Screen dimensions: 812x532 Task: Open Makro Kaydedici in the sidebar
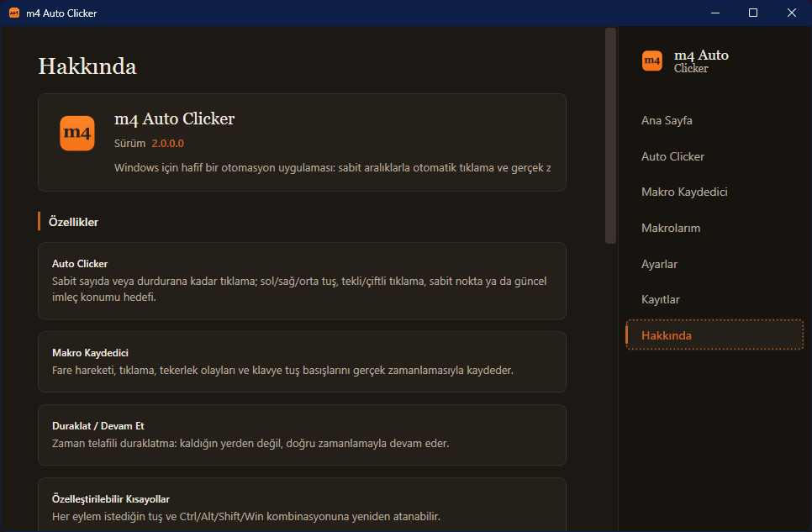coord(714,192)
